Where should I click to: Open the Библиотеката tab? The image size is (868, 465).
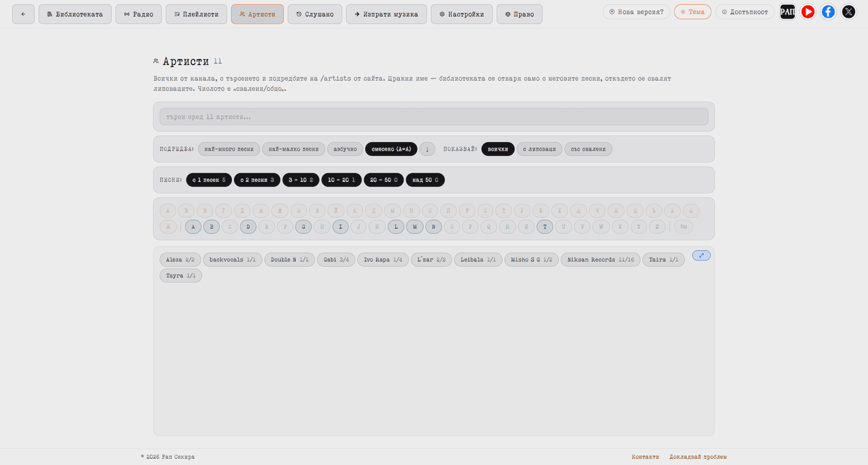pyautogui.click(x=75, y=14)
